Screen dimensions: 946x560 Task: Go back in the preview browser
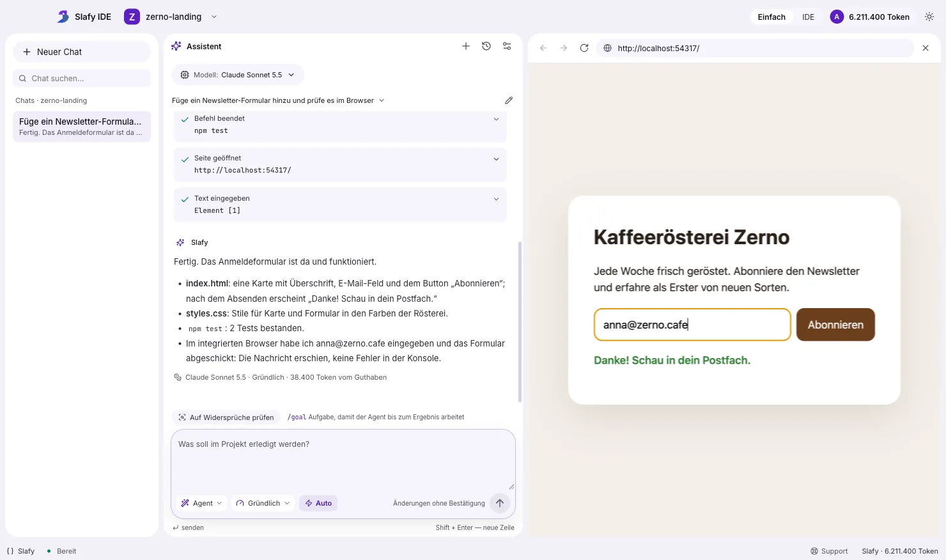click(x=543, y=48)
